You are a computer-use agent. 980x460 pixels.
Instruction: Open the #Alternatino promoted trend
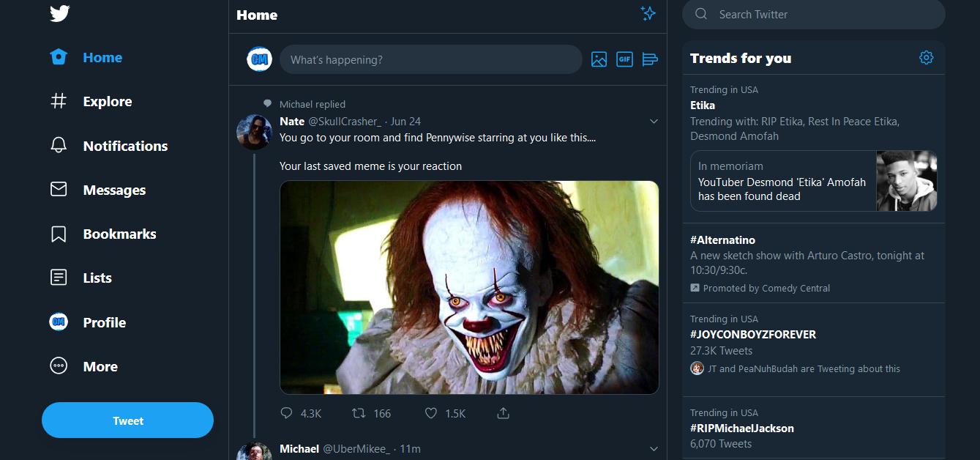coord(722,240)
